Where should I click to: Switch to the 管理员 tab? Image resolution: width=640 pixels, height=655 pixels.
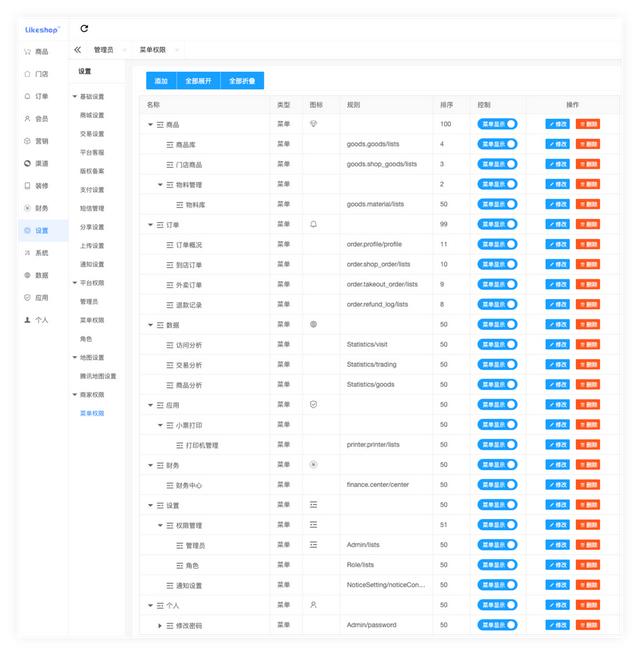[103, 50]
